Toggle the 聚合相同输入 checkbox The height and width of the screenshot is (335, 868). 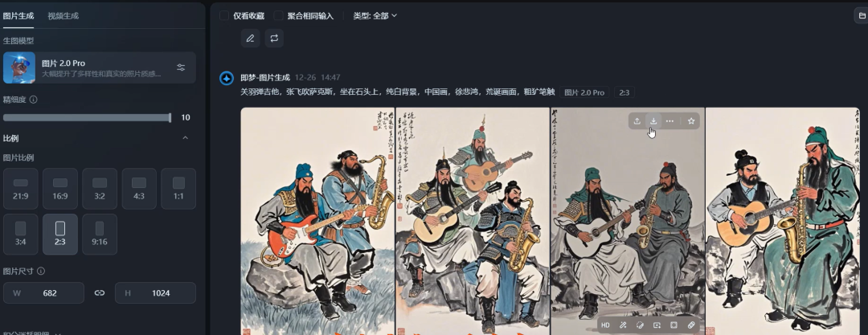(x=278, y=15)
